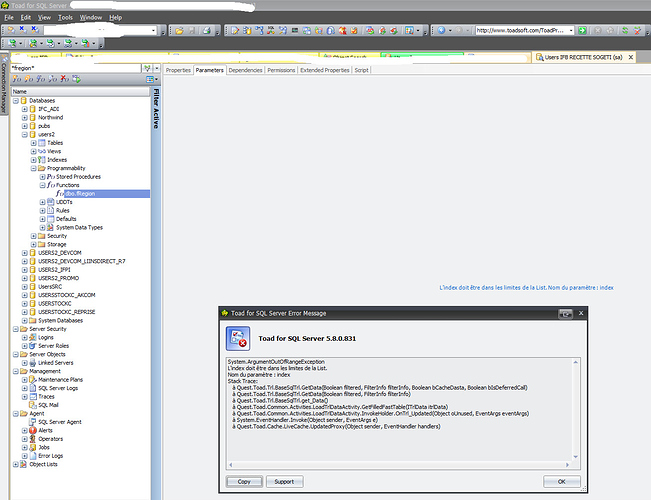The image size is (651, 500).
Task: Select the USERSTOCKC_REPRISE database
Action: [x=66, y=312]
